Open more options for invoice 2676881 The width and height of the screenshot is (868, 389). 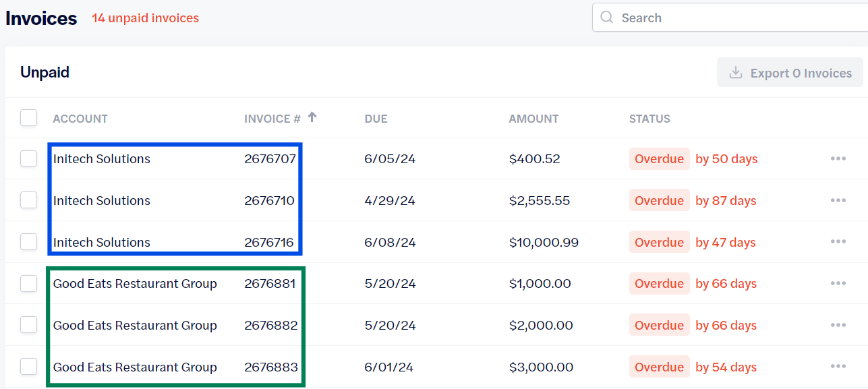click(x=838, y=284)
